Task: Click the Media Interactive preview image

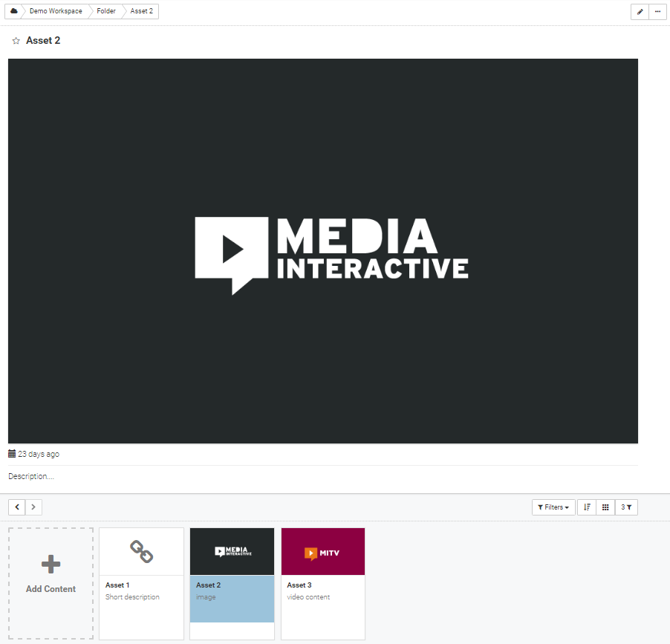Action: tap(323, 251)
